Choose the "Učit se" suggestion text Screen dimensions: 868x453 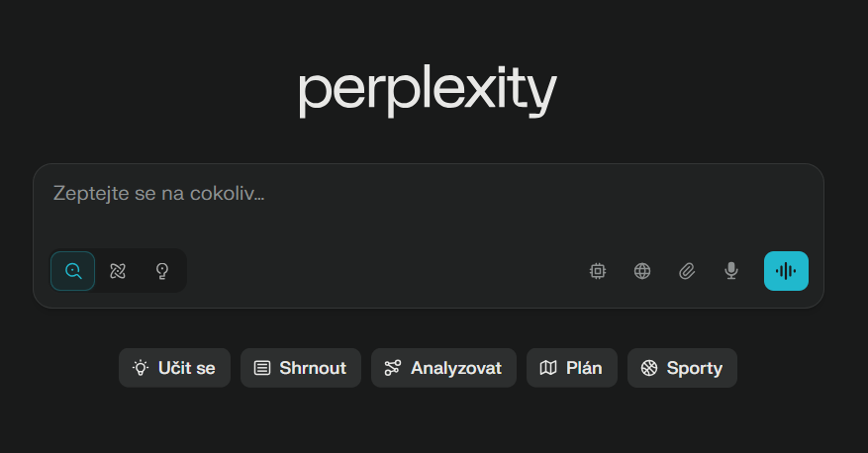point(186,368)
